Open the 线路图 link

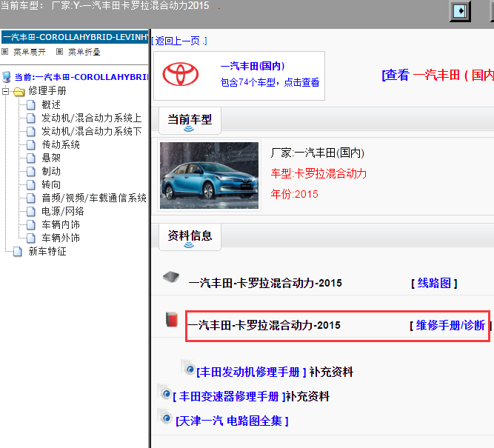[x=434, y=283]
